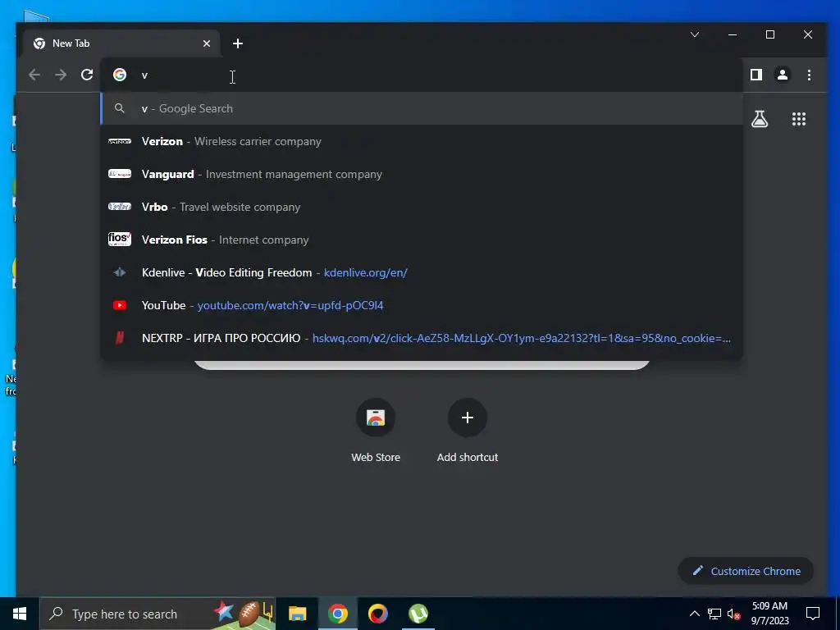Click the browser forward arrow
This screenshot has height=630, width=840.
[x=61, y=75]
